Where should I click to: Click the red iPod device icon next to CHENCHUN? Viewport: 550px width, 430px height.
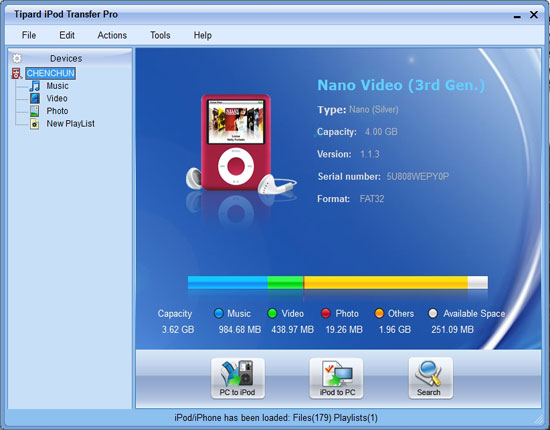click(x=16, y=73)
